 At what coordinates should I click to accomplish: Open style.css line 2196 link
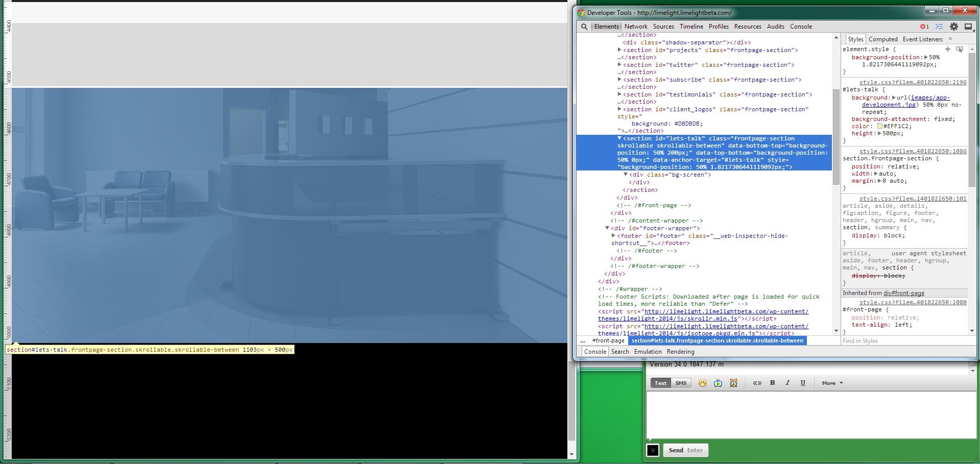click(x=913, y=82)
